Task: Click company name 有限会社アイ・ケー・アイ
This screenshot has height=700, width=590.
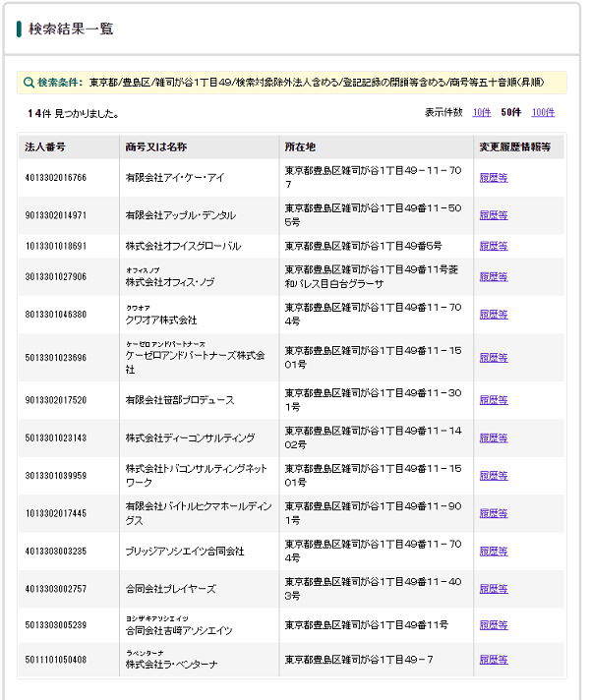Action: pos(175,178)
